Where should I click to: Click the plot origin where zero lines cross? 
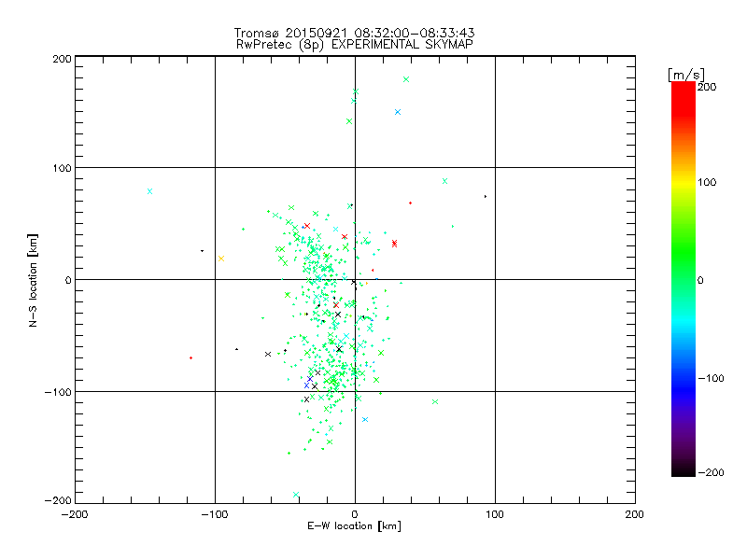pos(355,279)
